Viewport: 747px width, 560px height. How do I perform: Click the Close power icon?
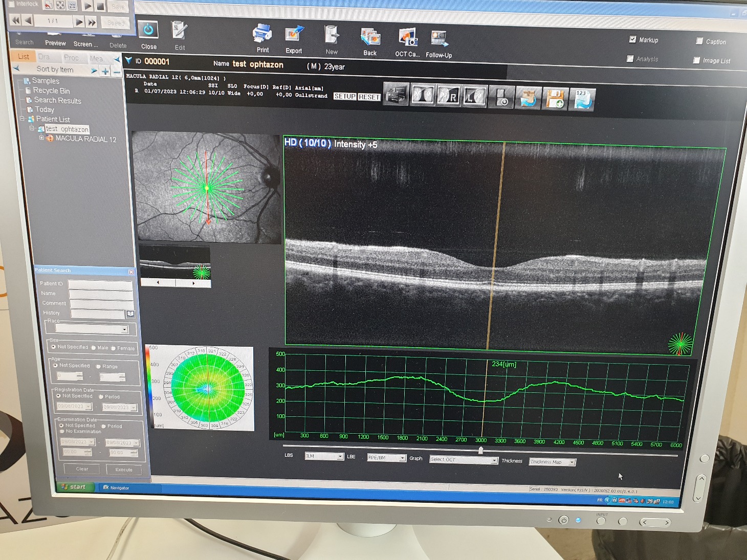coord(148,30)
